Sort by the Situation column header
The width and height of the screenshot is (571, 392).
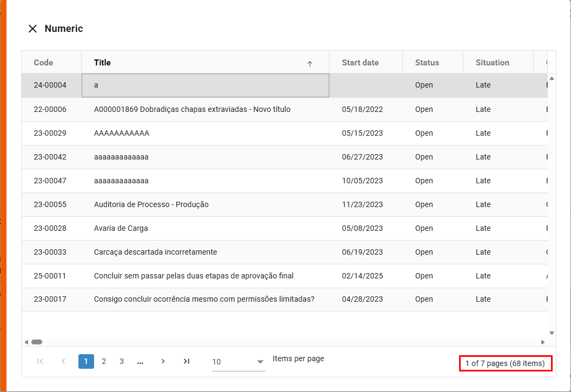coord(492,63)
